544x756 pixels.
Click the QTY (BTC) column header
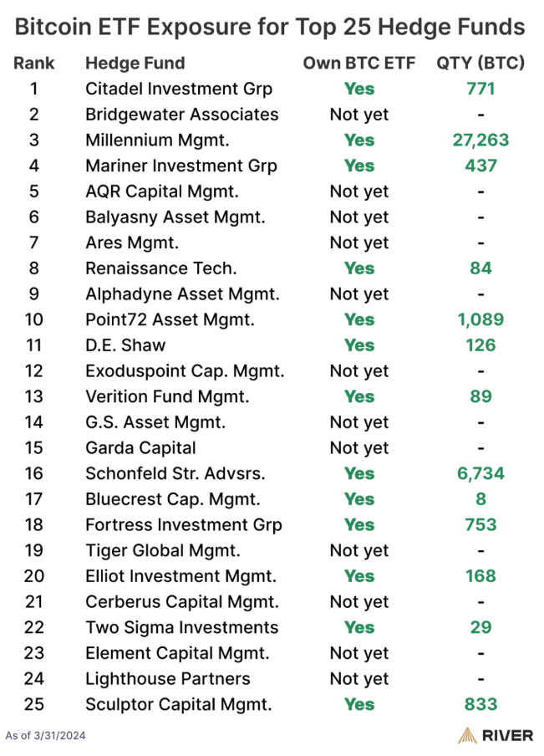(x=480, y=63)
